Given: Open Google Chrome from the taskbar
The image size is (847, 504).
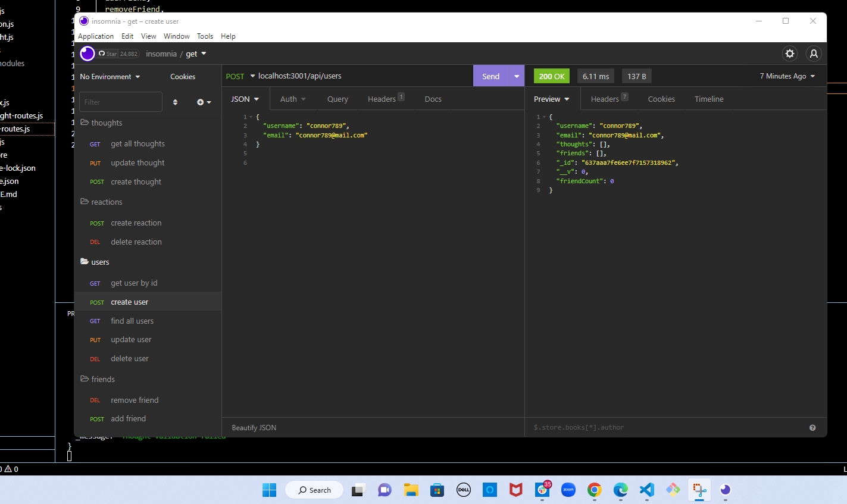Looking at the screenshot, I should pos(594,490).
